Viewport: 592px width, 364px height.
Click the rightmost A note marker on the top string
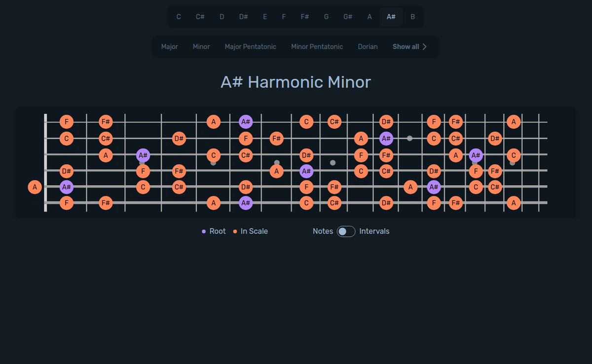(x=514, y=121)
